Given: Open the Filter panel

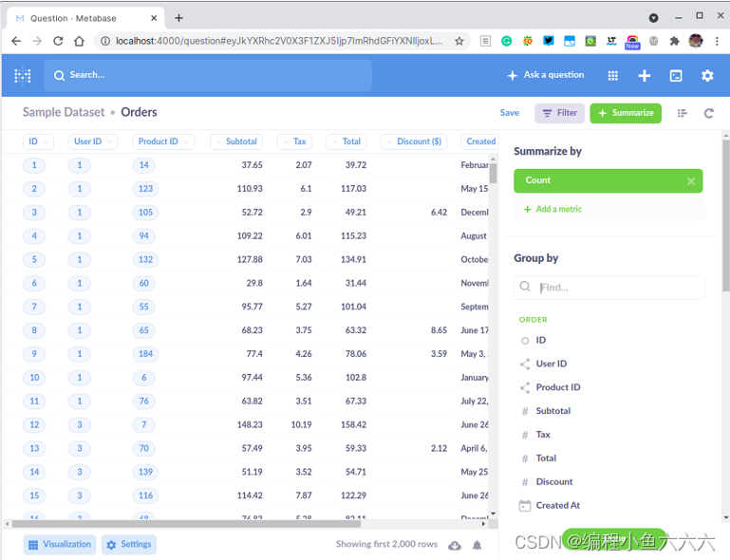Looking at the screenshot, I should coord(560,113).
